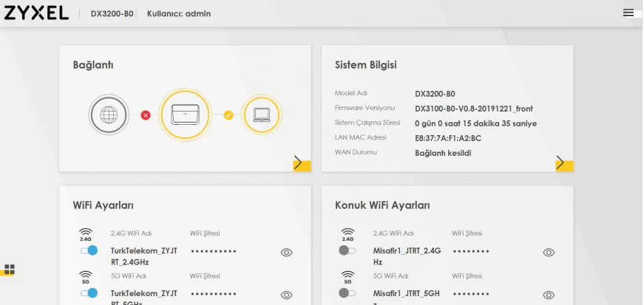The height and width of the screenshot is (305, 644).
Task: Click the Konuk WiFi Ayarları heading
Action: tap(382, 205)
